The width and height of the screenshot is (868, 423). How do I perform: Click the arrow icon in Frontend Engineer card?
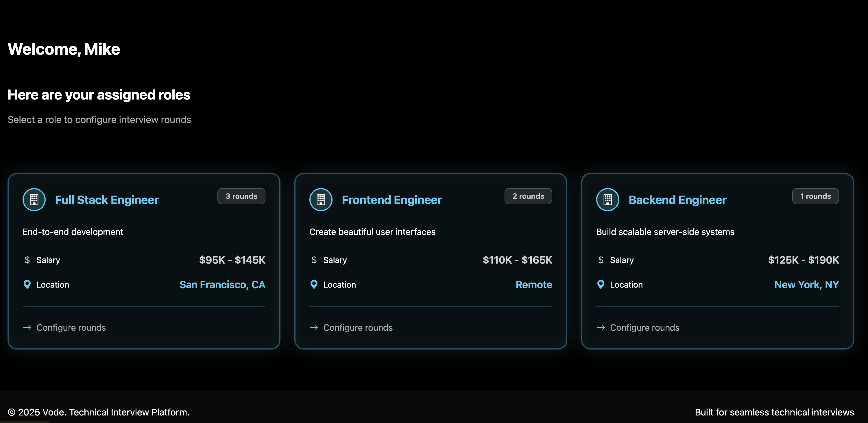tap(314, 328)
